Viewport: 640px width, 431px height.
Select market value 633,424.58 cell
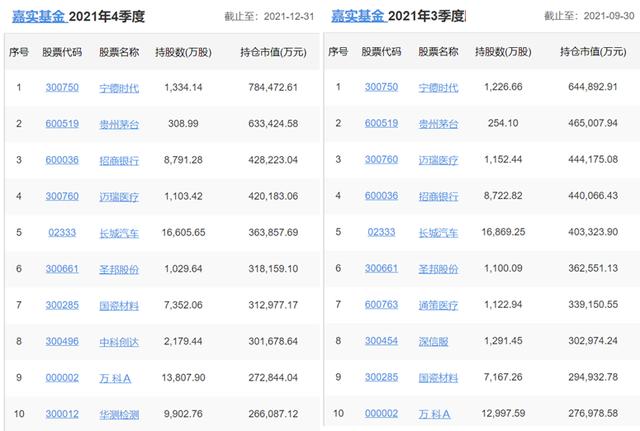273,124
